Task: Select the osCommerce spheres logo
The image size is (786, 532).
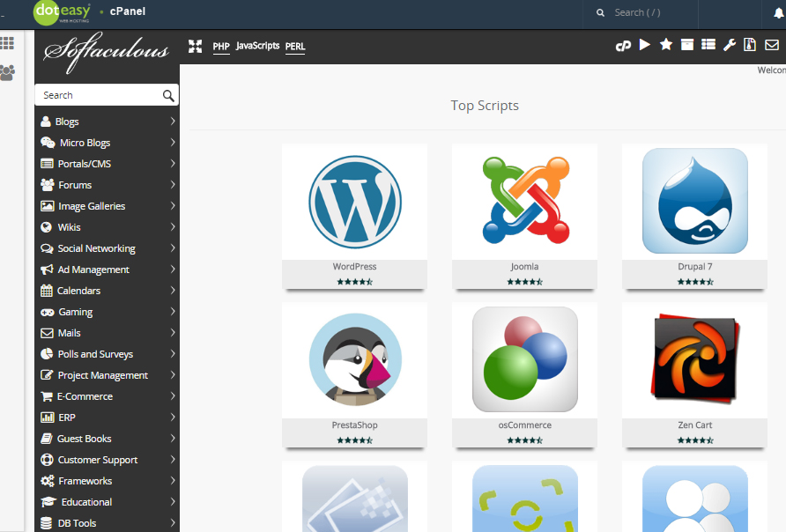Action: 525,359
